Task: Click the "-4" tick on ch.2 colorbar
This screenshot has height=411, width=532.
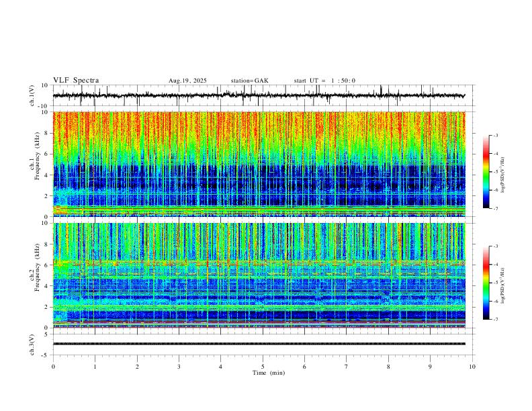Action: pyautogui.click(x=496, y=265)
